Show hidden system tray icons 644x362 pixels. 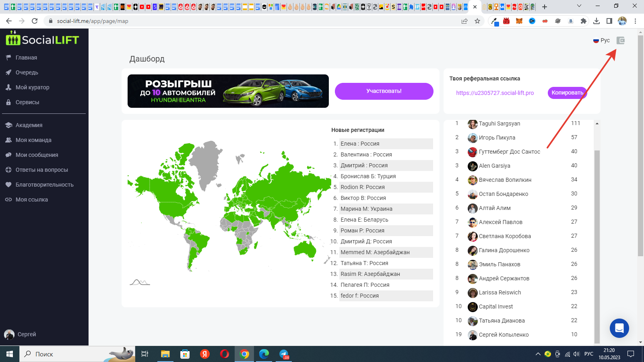pyautogui.click(x=538, y=354)
